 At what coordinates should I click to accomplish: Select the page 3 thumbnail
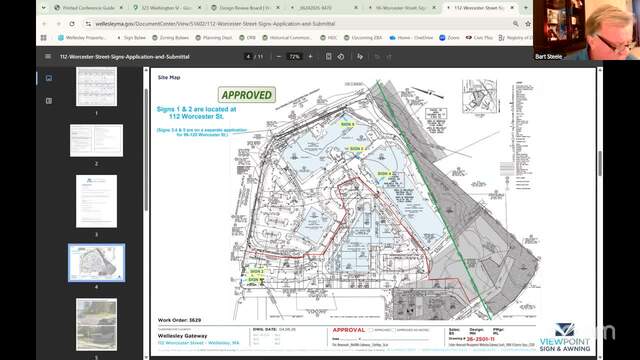coord(96,201)
